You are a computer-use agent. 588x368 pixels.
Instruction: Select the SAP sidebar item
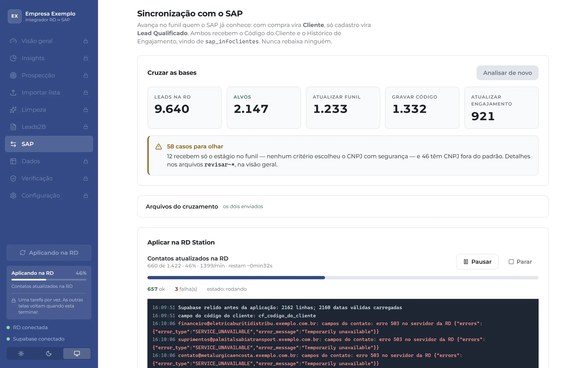point(49,144)
